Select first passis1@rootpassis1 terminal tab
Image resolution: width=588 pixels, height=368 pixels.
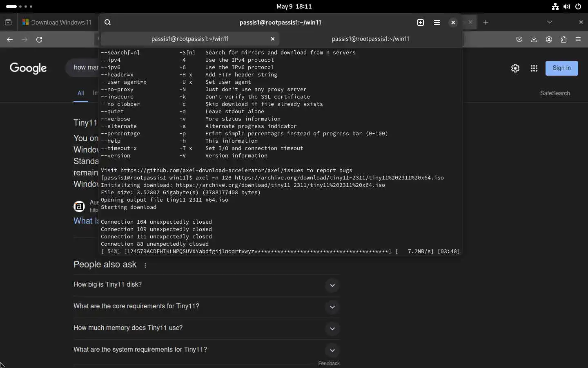click(x=190, y=39)
